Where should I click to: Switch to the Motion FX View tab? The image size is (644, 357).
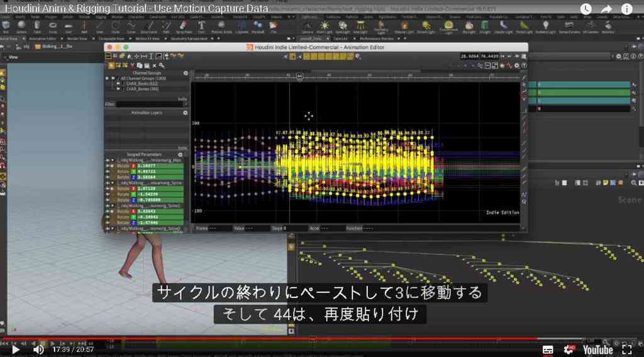(x=147, y=38)
